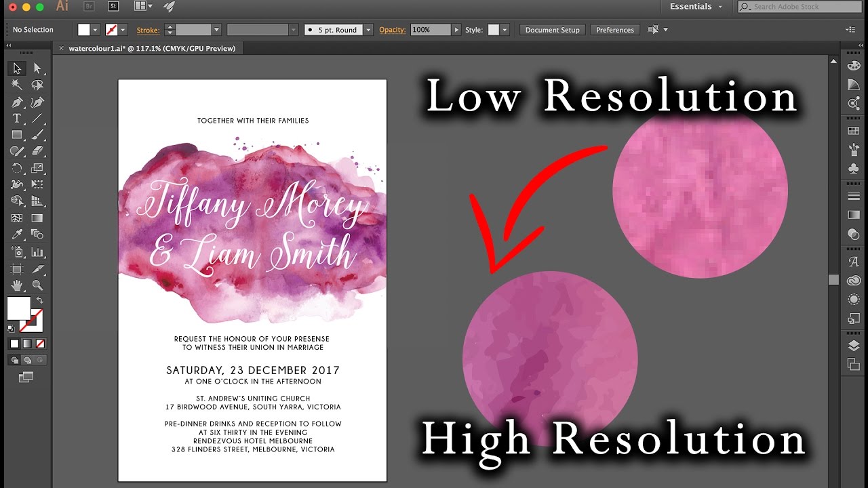Image resolution: width=868 pixels, height=488 pixels.
Task: Reset to default fill and stroke
Action: tap(12, 329)
